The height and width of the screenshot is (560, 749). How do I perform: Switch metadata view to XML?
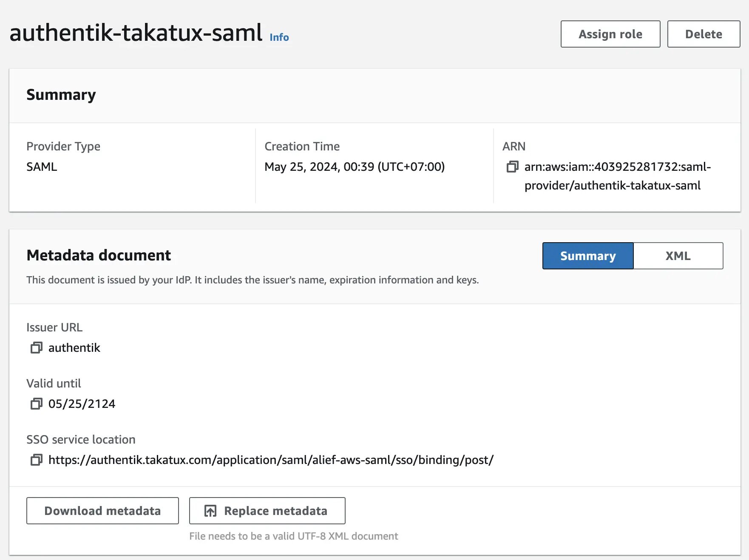coord(678,256)
